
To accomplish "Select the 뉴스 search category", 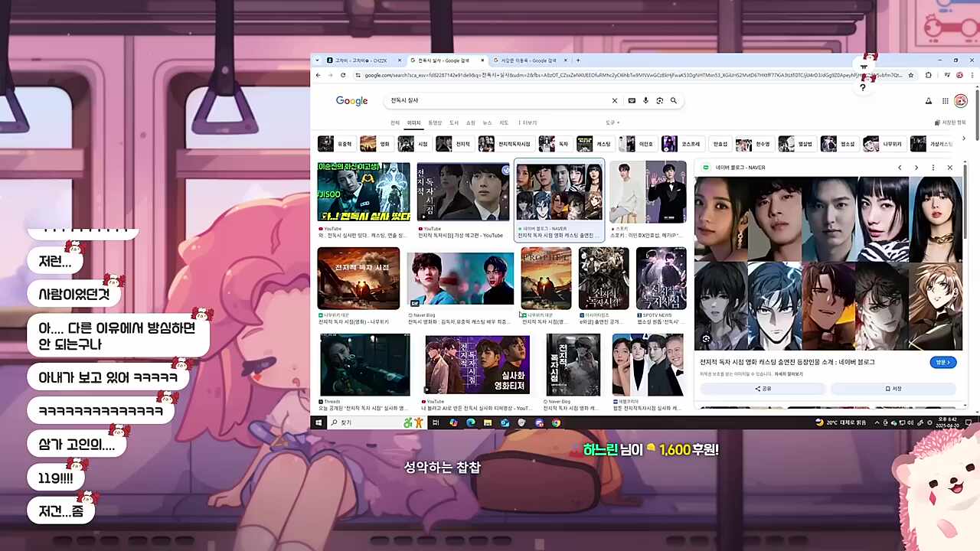I will tap(487, 122).
